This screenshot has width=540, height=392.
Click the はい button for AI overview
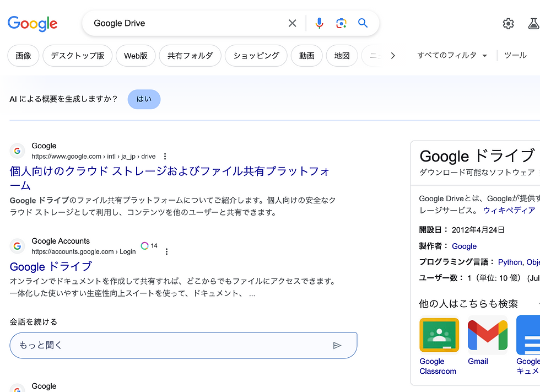(144, 99)
